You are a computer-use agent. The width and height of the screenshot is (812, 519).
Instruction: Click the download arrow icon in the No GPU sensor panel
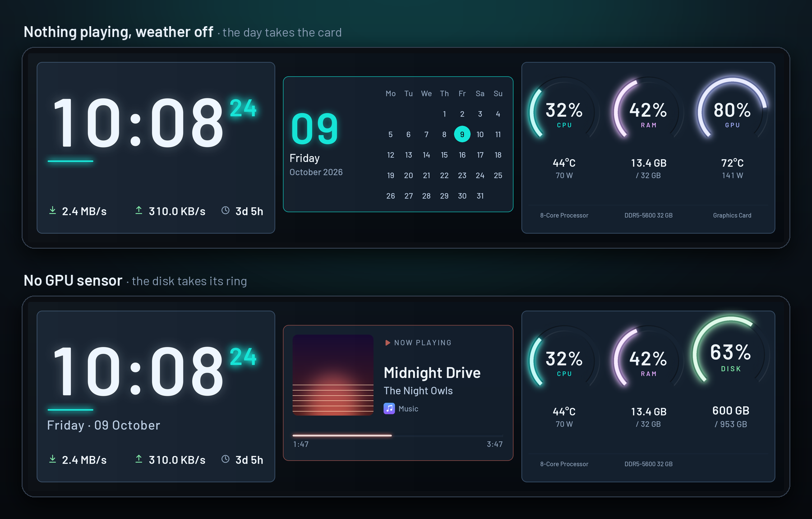[x=53, y=459]
